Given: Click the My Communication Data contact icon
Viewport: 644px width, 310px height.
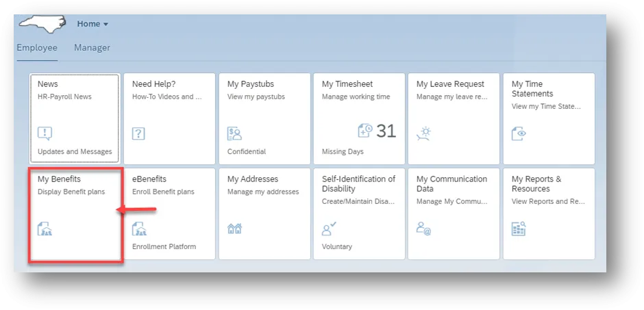Looking at the screenshot, I should pyautogui.click(x=424, y=229).
